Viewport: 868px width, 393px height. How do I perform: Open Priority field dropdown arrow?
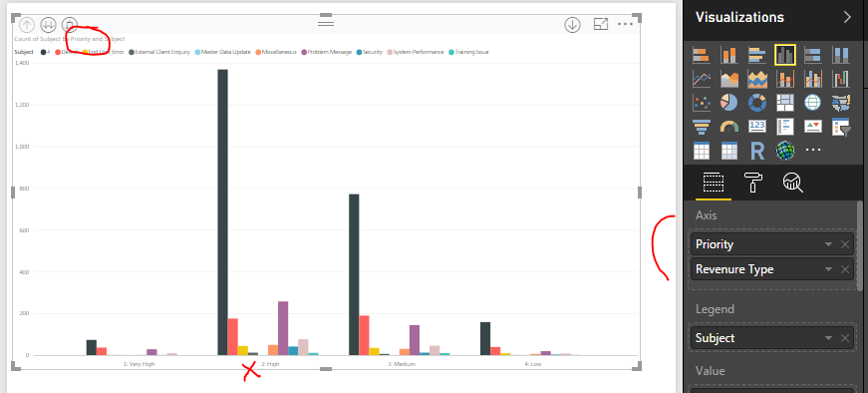point(828,244)
